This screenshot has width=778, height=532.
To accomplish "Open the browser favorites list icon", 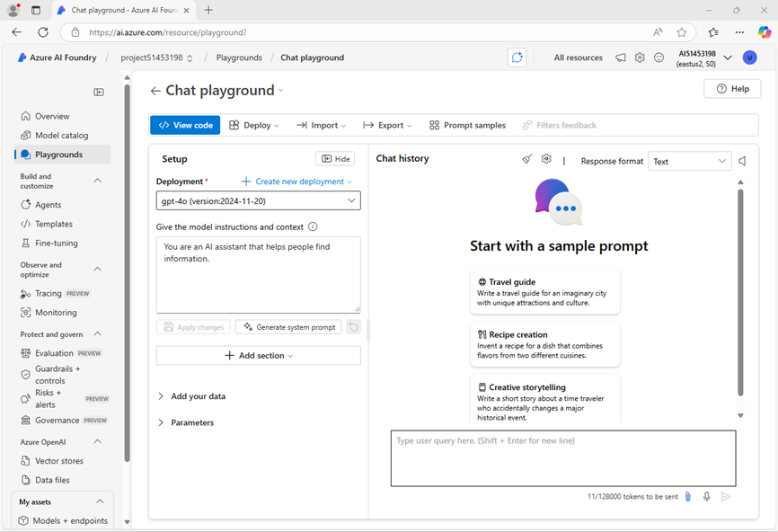I will (x=713, y=32).
